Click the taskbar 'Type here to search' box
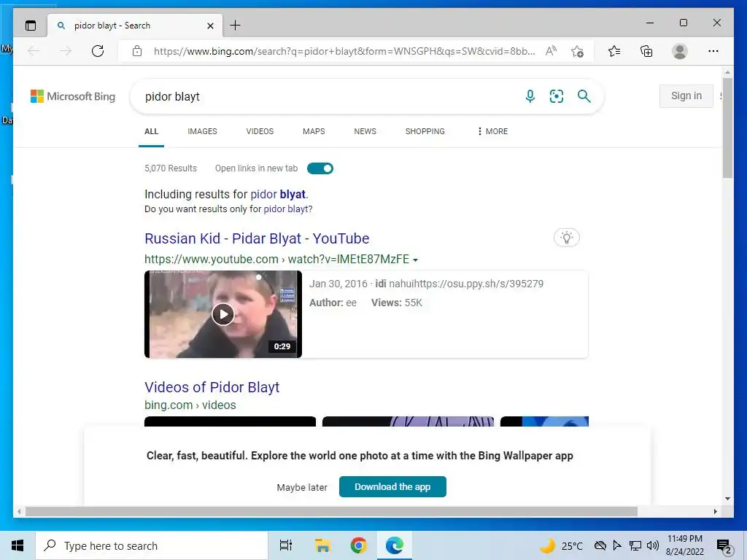Viewport: 747px width, 560px height. click(x=152, y=545)
